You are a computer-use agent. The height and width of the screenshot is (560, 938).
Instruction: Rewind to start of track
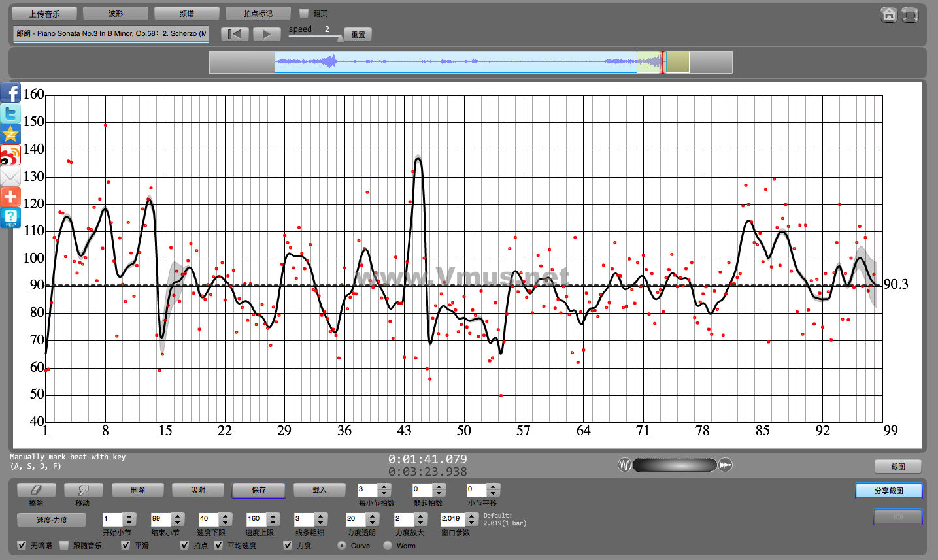pos(234,34)
